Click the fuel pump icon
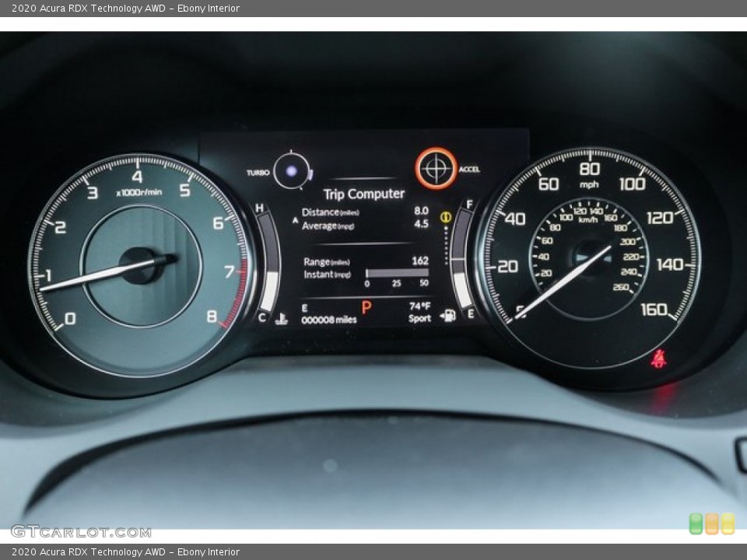This screenshot has width=747, height=560. tap(447, 315)
